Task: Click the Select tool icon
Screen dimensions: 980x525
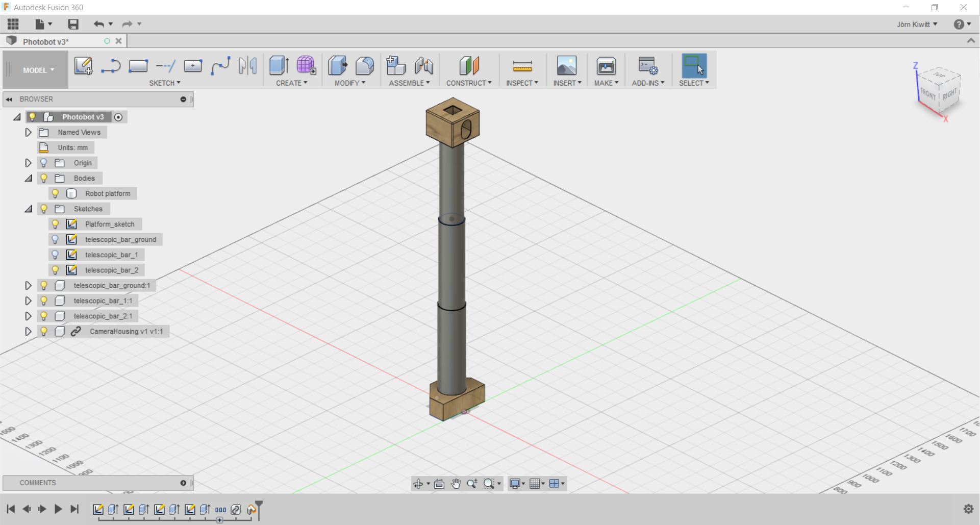Action: point(694,66)
